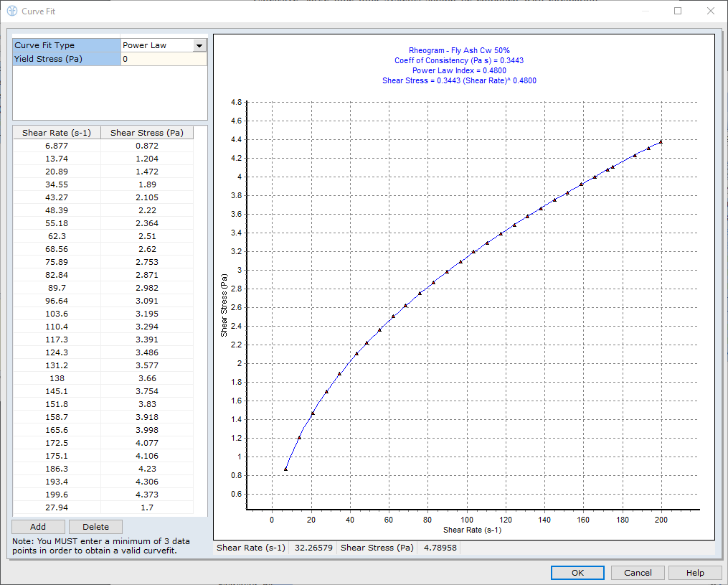Image resolution: width=728 pixels, height=585 pixels.
Task: Select the table row with Shear Rate 27.94
Action: coord(57,507)
